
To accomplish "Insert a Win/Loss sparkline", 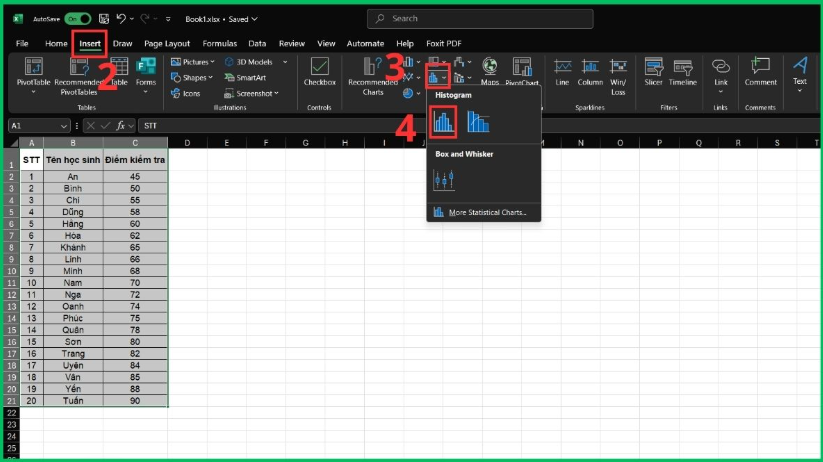I will [x=618, y=77].
